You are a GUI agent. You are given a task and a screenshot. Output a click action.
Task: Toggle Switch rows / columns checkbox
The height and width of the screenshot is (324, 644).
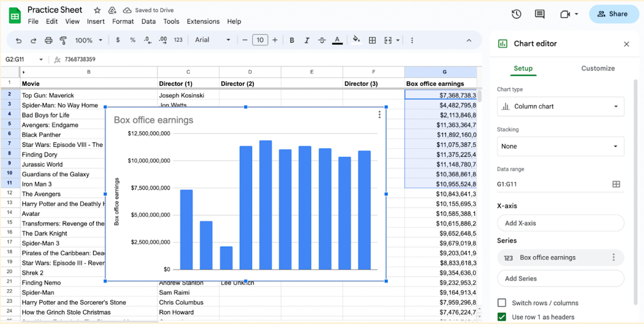pos(502,303)
